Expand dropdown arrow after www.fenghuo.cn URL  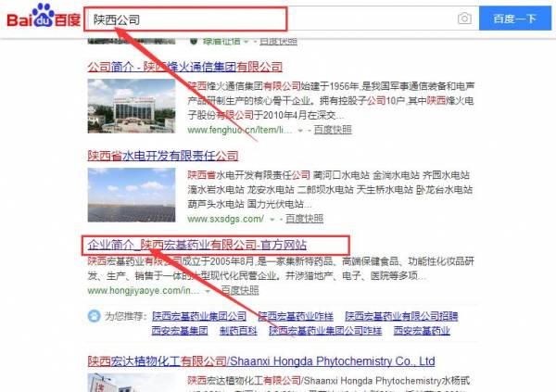[300, 131]
